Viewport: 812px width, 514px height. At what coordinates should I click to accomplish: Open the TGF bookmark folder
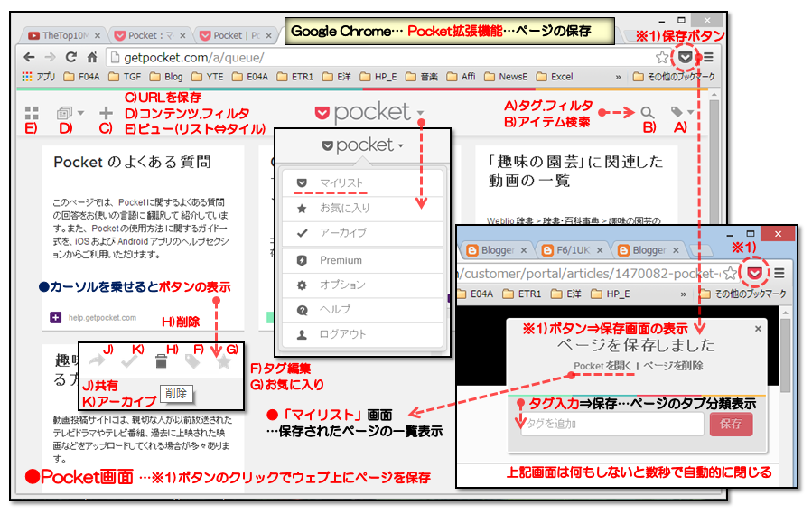point(125,77)
